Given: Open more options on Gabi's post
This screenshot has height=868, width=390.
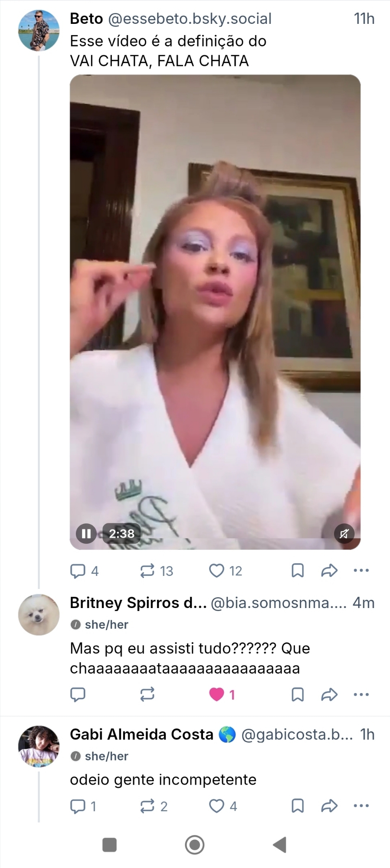Looking at the screenshot, I should click(361, 806).
